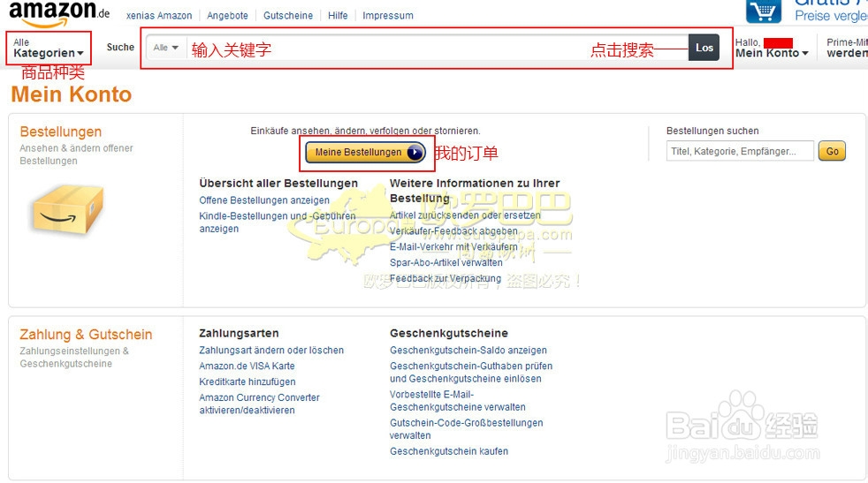Open Geschenkgutschein kaufen link
This screenshot has width=868, height=483.
pyautogui.click(x=449, y=451)
